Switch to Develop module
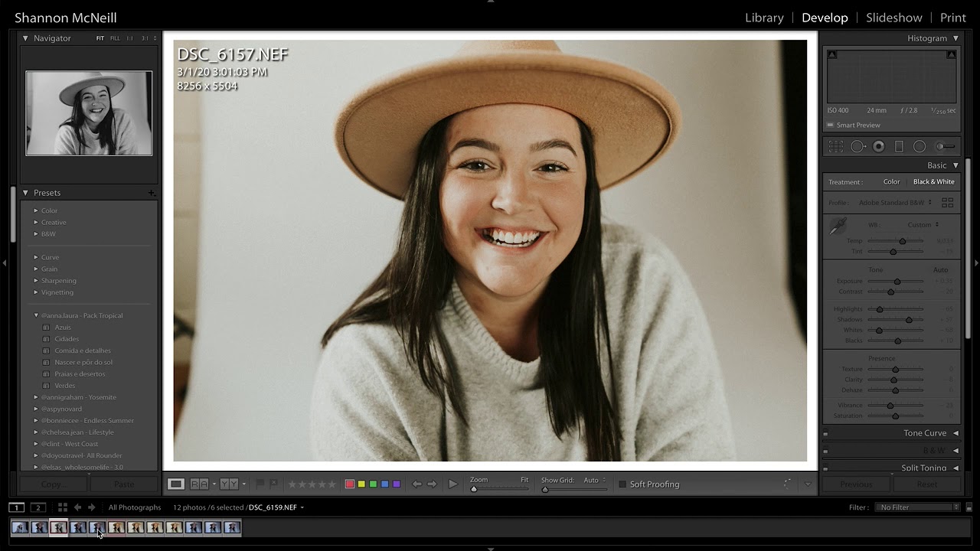980x551 pixels. click(825, 18)
